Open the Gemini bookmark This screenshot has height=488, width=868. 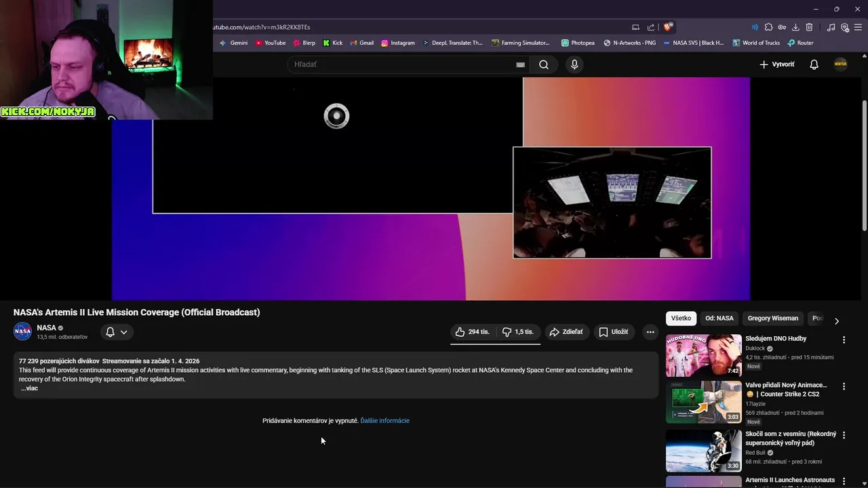click(x=233, y=43)
